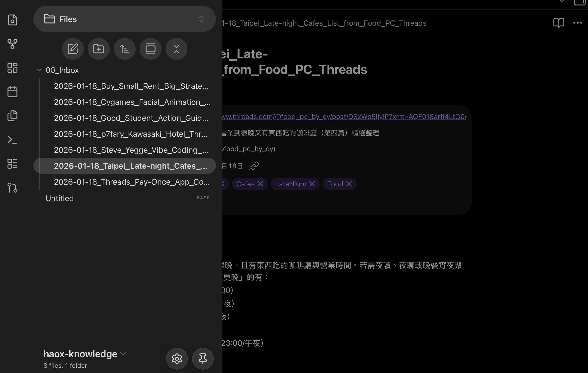The width and height of the screenshot is (588, 373).
Task: Click the new note icon
Action: point(73,49)
